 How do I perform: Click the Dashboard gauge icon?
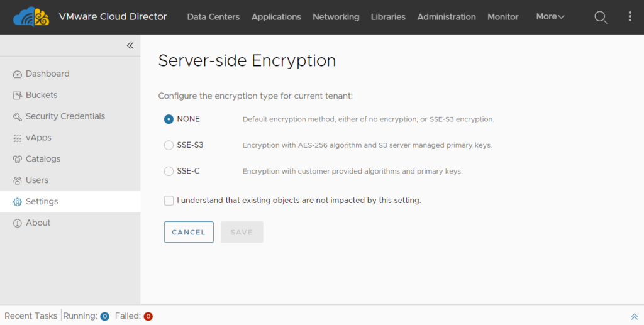[17, 74]
